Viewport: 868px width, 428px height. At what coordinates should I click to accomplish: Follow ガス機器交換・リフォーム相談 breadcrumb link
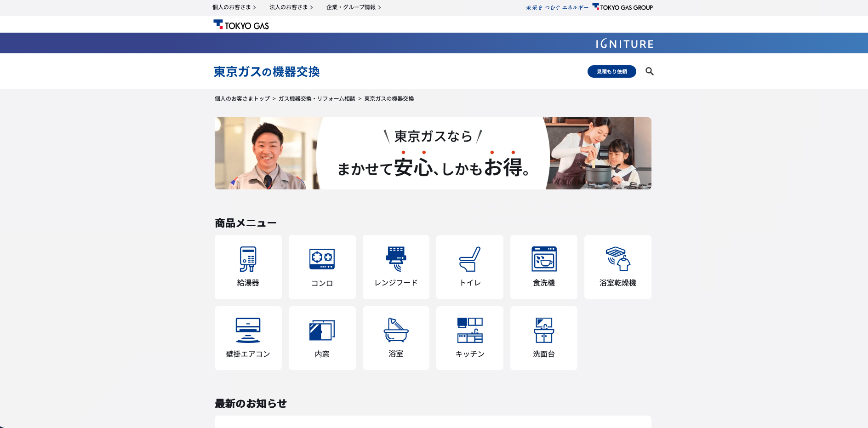click(317, 99)
